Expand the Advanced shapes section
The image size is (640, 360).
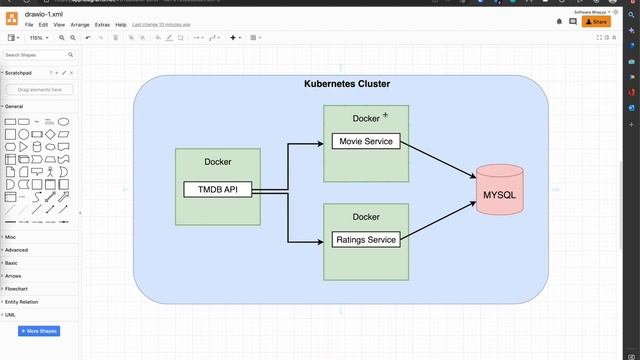pyautogui.click(x=16, y=250)
